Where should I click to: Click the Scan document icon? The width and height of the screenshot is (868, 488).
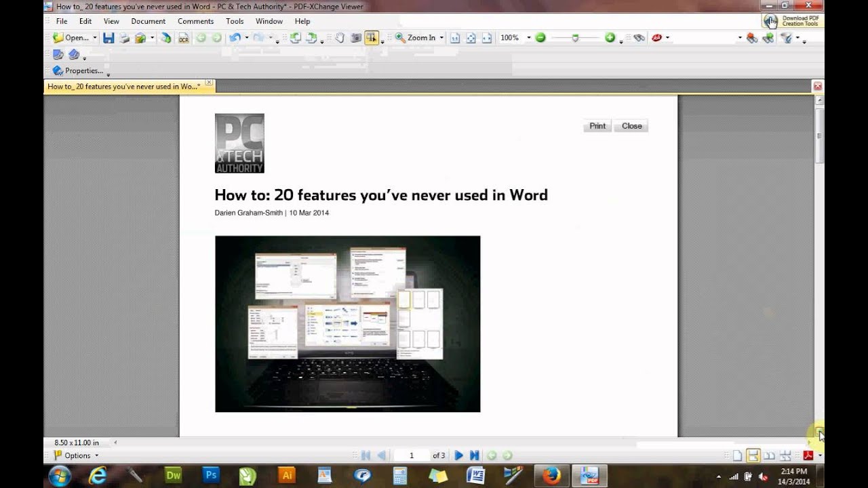click(166, 38)
